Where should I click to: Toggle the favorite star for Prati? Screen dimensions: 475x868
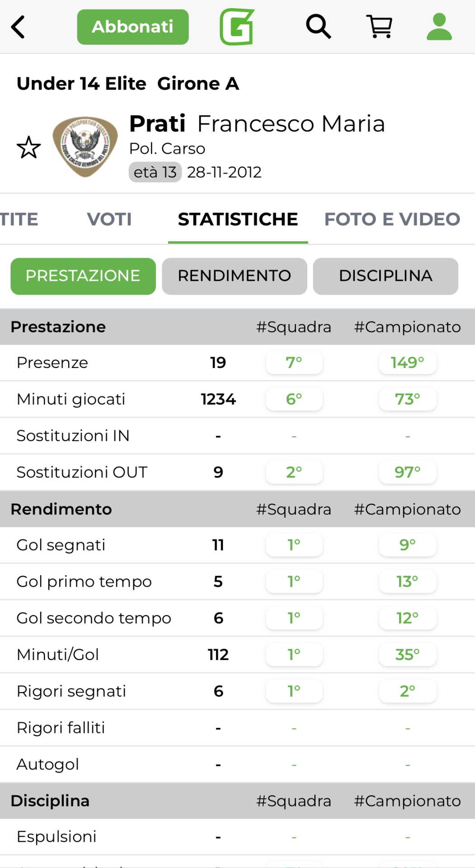click(x=28, y=148)
